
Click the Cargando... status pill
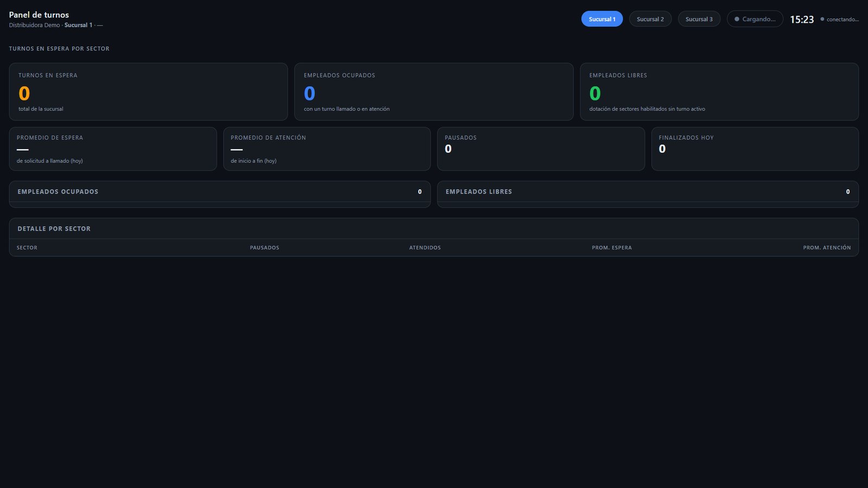point(755,19)
